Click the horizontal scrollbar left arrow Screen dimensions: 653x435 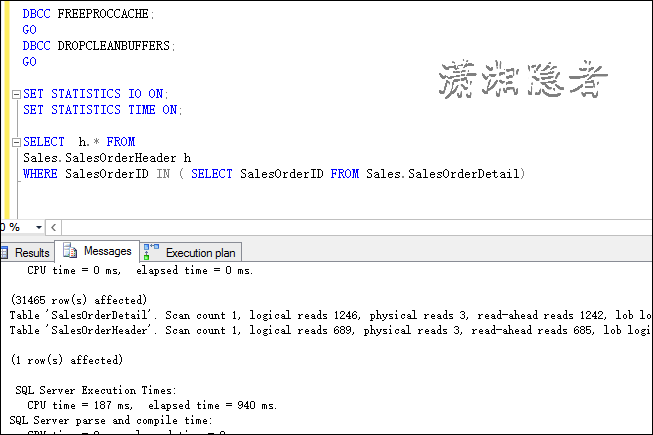pyautogui.click(x=54, y=227)
